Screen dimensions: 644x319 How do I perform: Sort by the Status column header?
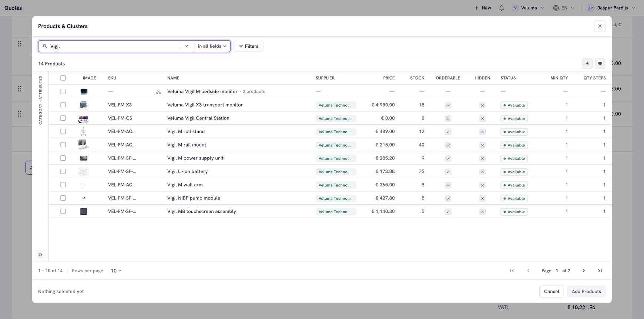pyautogui.click(x=508, y=78)
